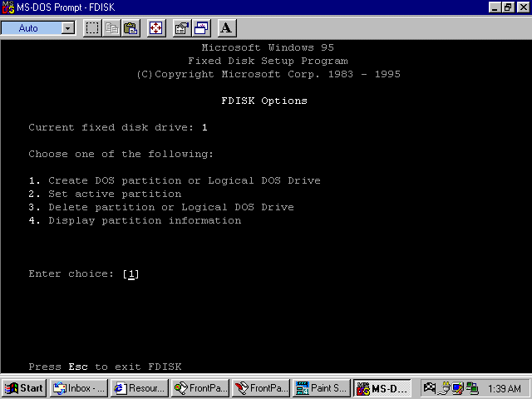Click 'Fixed Disk Setup Program' text
532x399 pixels.
[268, 61]
